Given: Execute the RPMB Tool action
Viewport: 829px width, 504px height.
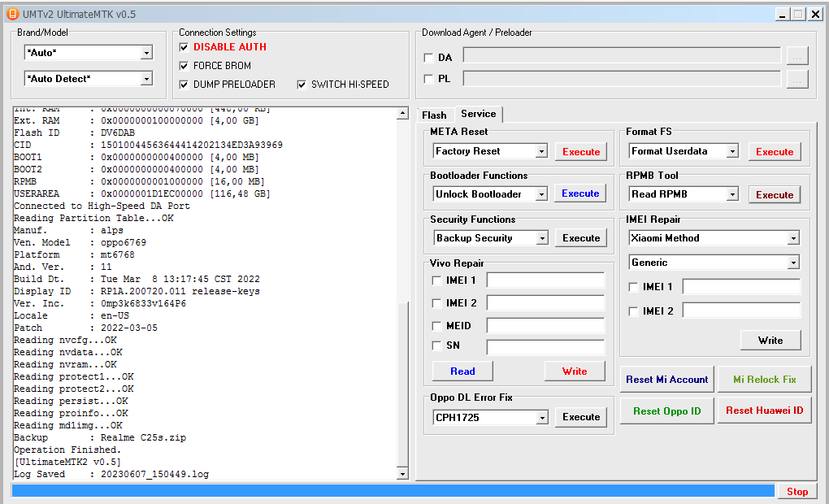Looking at the screenshot, I should click(x=775, y=194).
